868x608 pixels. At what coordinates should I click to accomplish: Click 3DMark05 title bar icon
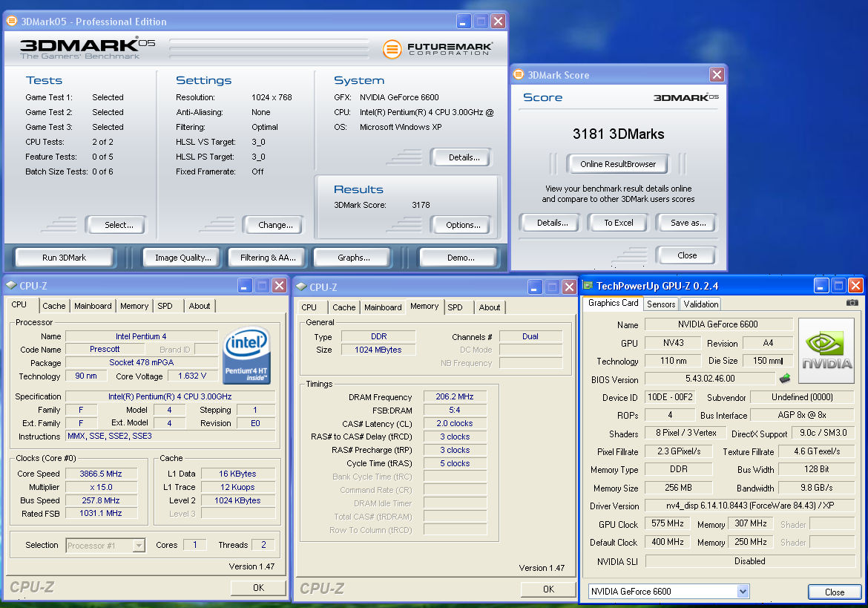tap(12, 21)
